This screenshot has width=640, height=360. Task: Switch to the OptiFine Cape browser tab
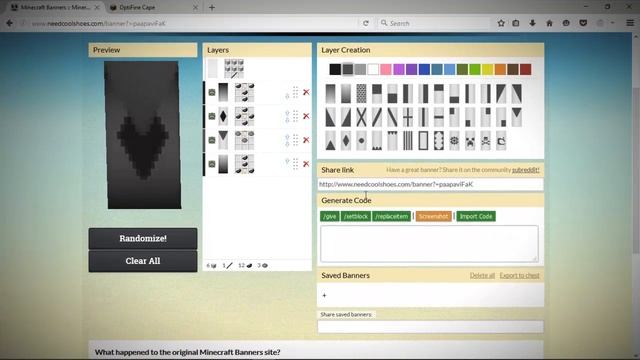153,7
